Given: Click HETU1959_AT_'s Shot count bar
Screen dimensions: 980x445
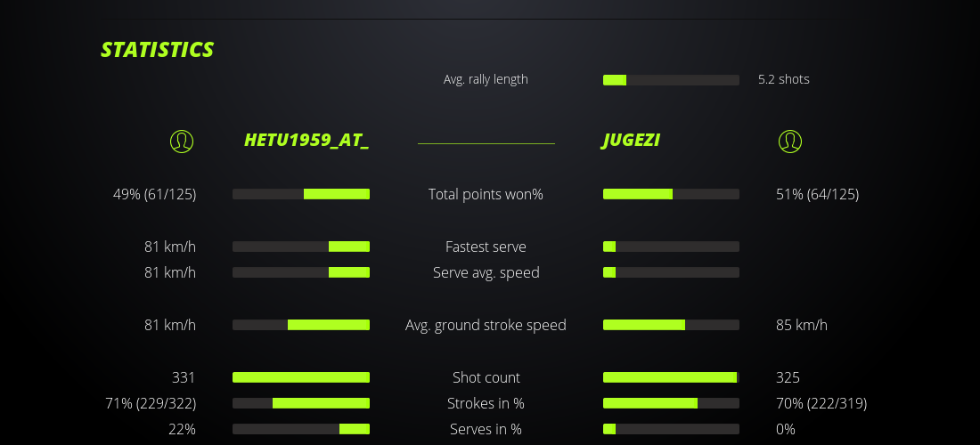Looking at the screenshot, I should pos(301,377).
